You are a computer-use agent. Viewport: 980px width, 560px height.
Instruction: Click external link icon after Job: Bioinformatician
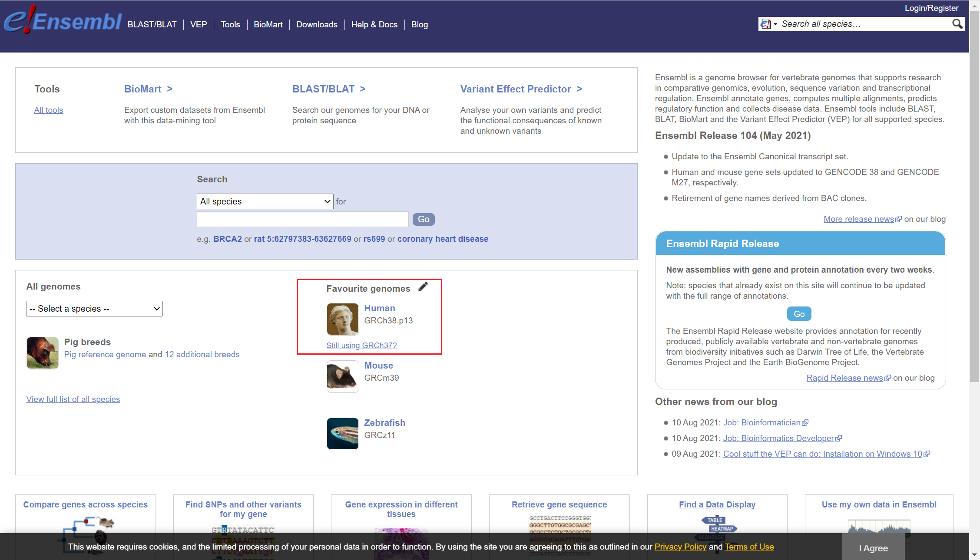pyautogui.click(x=805, y=423)
